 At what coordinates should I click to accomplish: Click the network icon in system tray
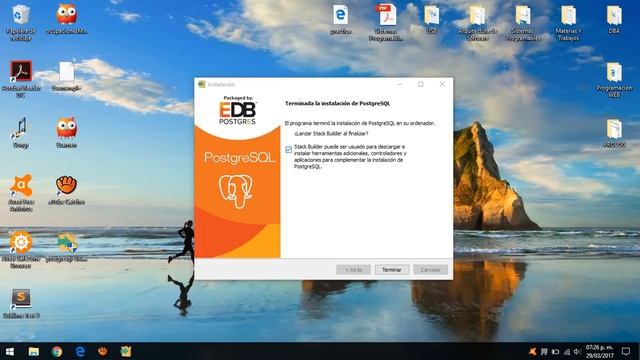pos(567,351)
